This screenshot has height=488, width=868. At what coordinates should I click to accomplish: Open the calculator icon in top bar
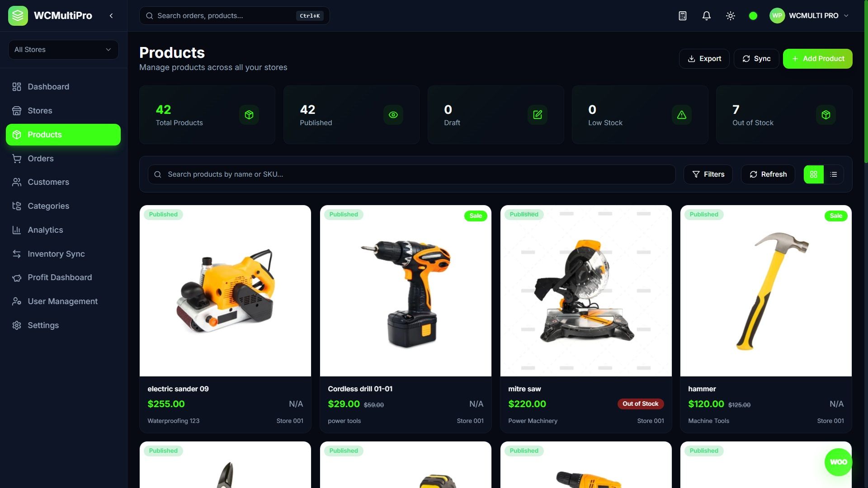(x=683, y=16)
